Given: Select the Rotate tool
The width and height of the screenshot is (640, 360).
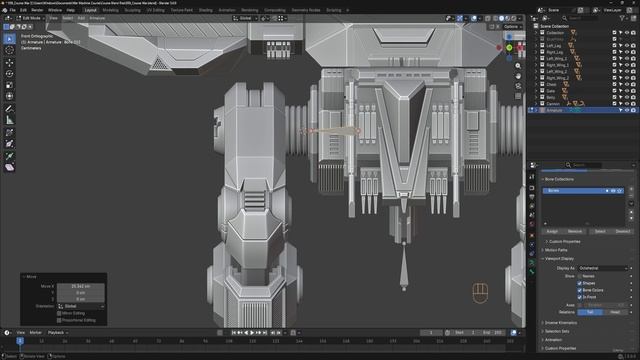Looking at the screenshot, I should [x=9, y=74].
